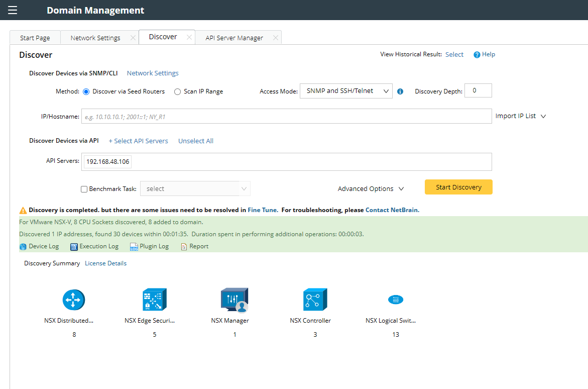The image size is (588, 389).
Task: Enable the Benchmark Task checkbox
Action: tap(84, 189)
